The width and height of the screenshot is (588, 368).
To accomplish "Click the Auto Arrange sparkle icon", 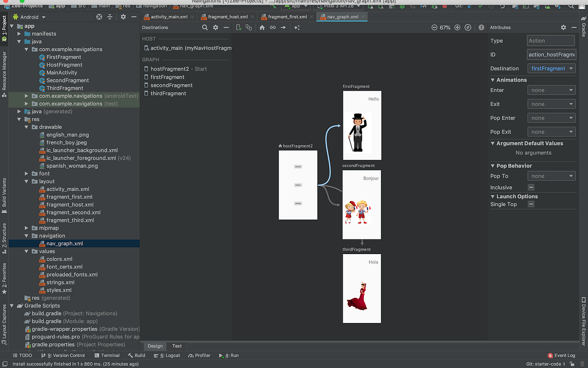I will (x=297, y=27).
